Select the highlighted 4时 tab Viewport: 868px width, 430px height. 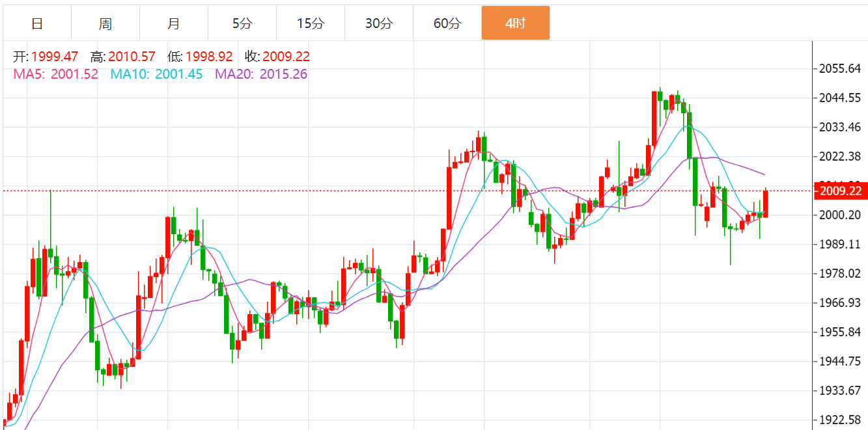(x=516, y=23)
